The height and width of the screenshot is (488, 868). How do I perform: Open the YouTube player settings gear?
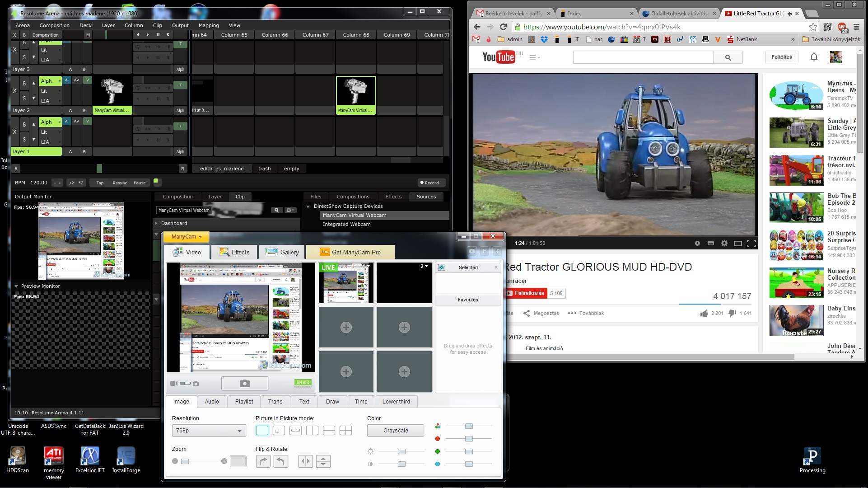(724, 243)
